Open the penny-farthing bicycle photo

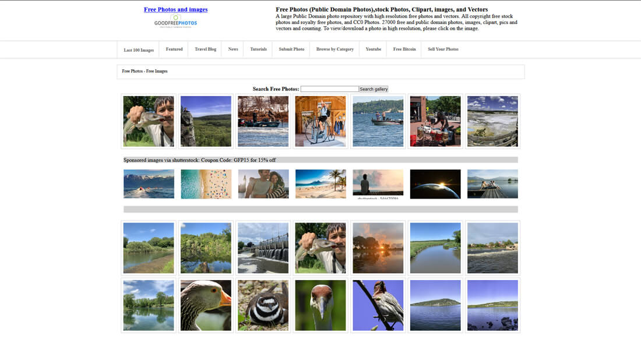(320, 121)
